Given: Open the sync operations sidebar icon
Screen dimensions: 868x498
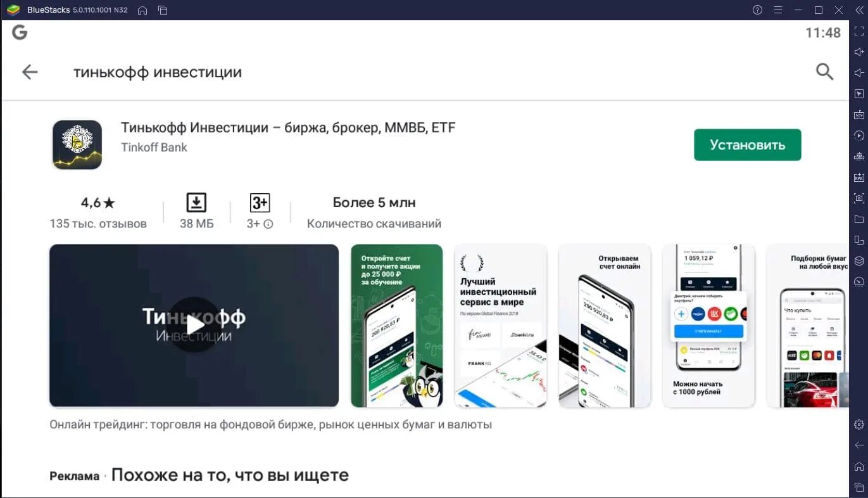Looking at the screenshot, I should click(x=859, y=136).
